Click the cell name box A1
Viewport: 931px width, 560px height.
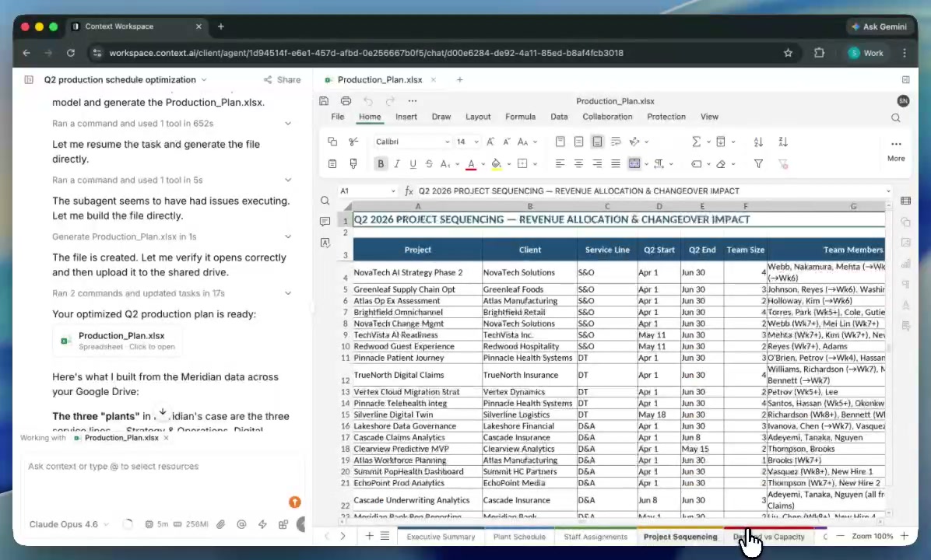click(x=367, y=191)
